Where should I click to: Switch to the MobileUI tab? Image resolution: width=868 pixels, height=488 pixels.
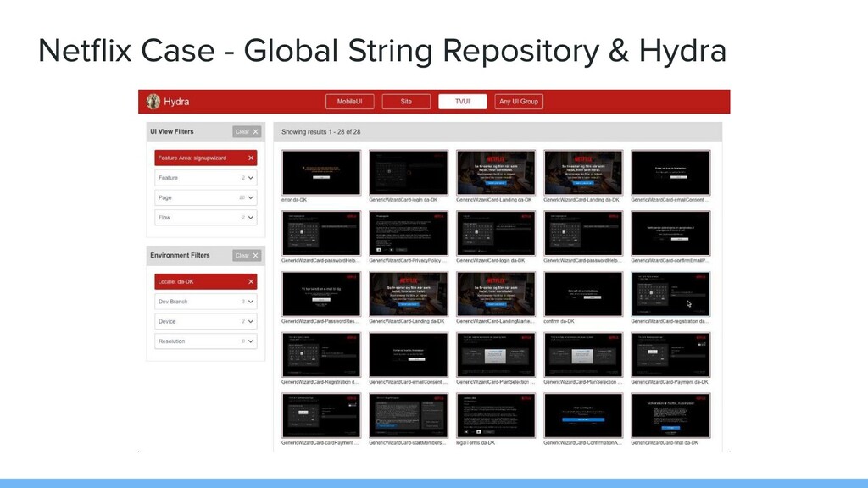[x=350, y=102]
